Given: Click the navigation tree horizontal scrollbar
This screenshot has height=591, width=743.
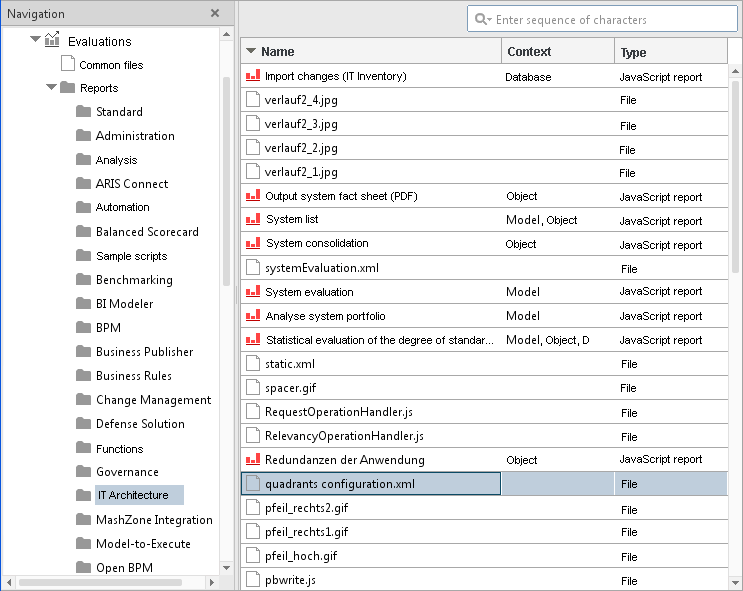Looking at the screenshot, I should click(x=110, y=582).
